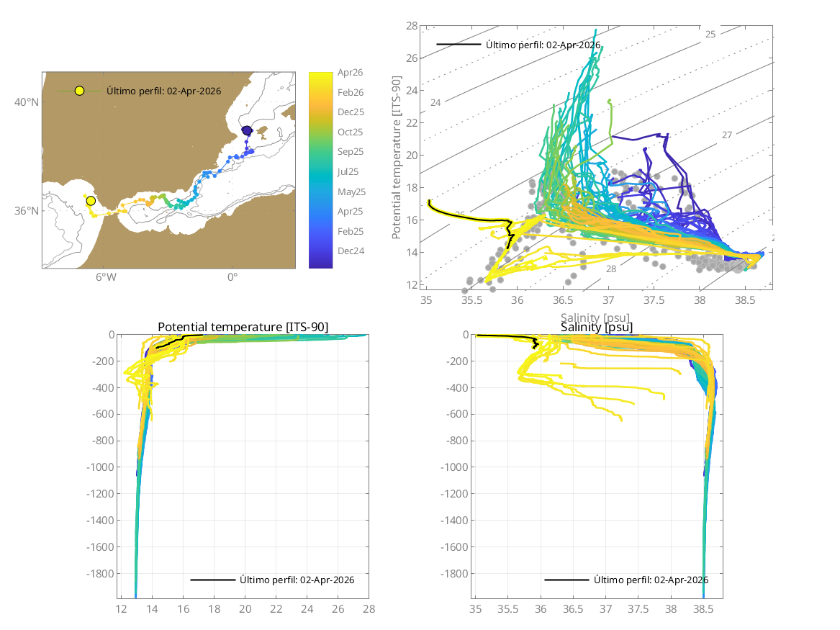Click the black legend line in the salinity profile plot
The image size is (840, 630).
[x=566, y=580]
